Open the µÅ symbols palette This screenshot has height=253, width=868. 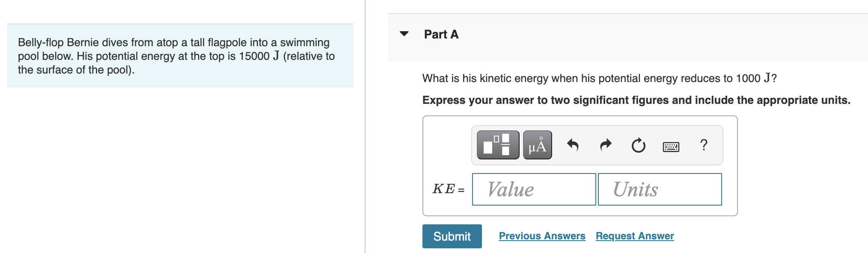point(537,145)
